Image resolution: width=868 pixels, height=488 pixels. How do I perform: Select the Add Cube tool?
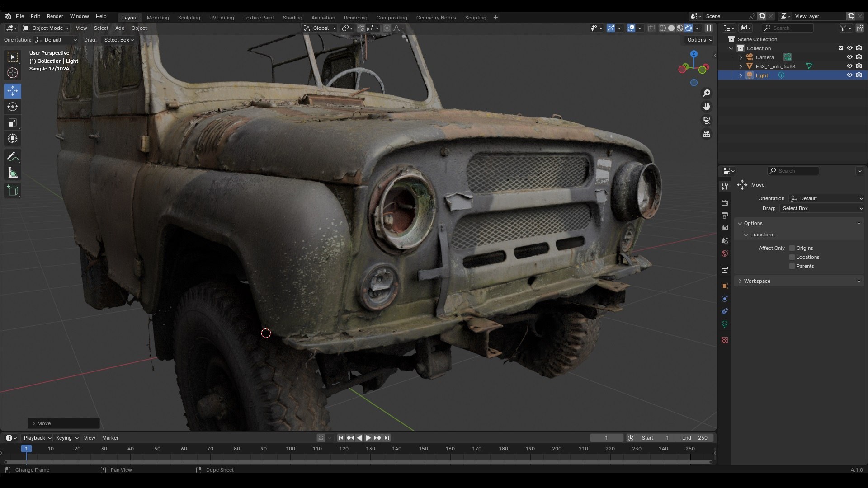click(x=13, y=191)
